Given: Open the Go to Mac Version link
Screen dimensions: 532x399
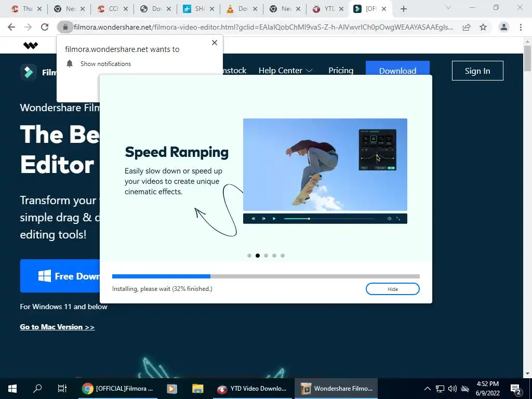Looking at the screenshot, I should tap(57, 327).
